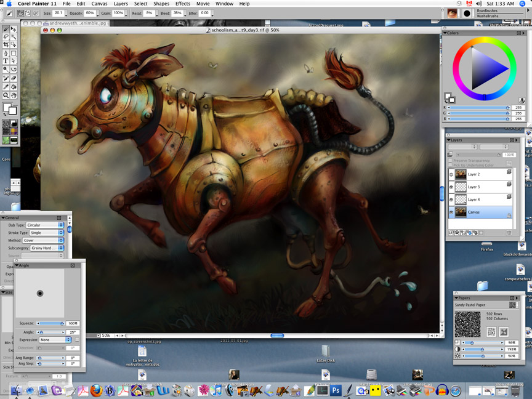
Task: Select the Layer Adjuster tool
Action: coord(14,29)
